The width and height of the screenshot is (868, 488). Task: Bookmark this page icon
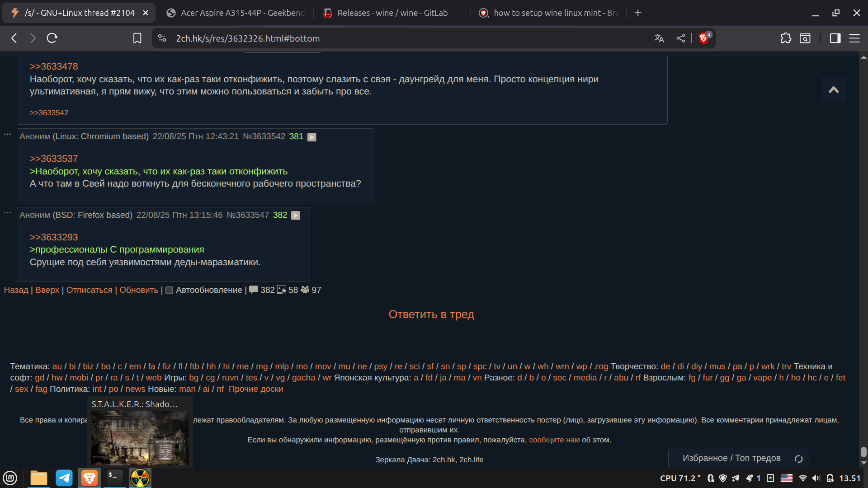[137, 38]
